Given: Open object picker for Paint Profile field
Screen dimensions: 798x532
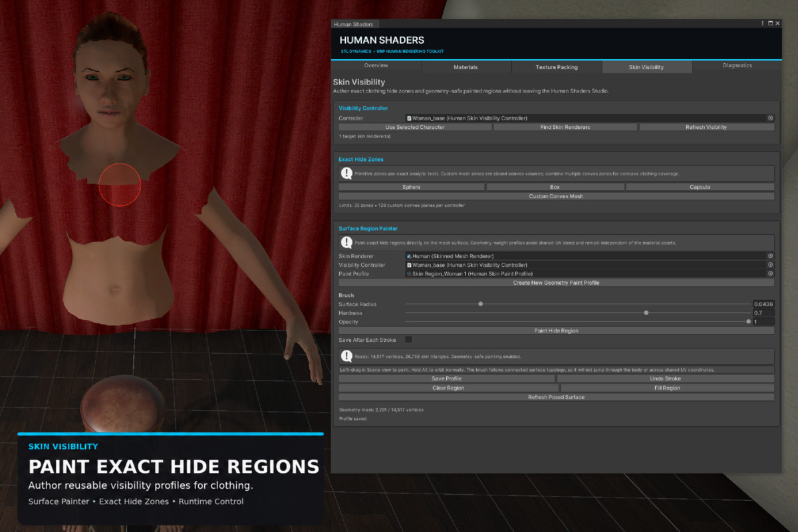Looking at the screenshot, I should tap(771, 273).
